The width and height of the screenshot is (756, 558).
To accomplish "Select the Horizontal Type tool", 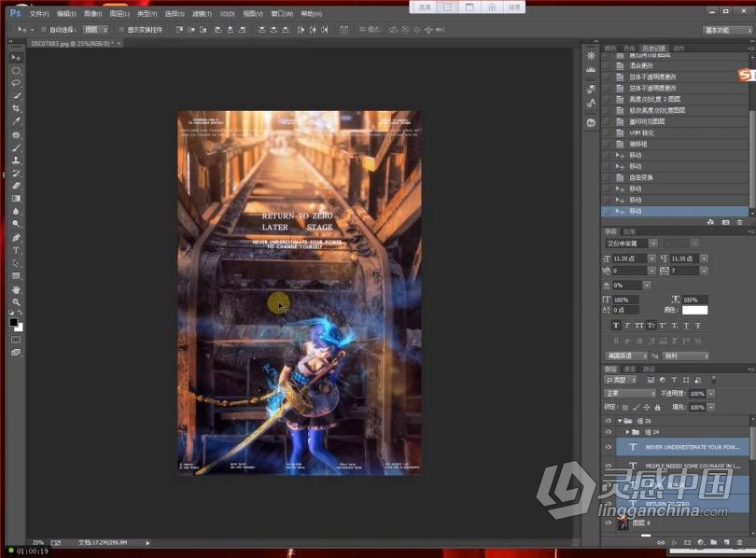I will [x=16, y=251].
